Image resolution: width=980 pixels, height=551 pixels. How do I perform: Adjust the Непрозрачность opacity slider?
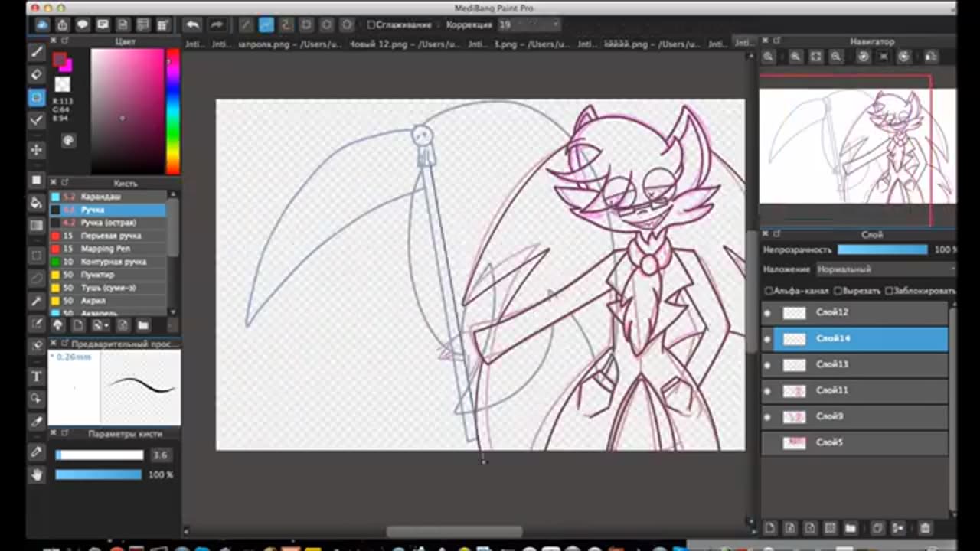click(883, 249)
